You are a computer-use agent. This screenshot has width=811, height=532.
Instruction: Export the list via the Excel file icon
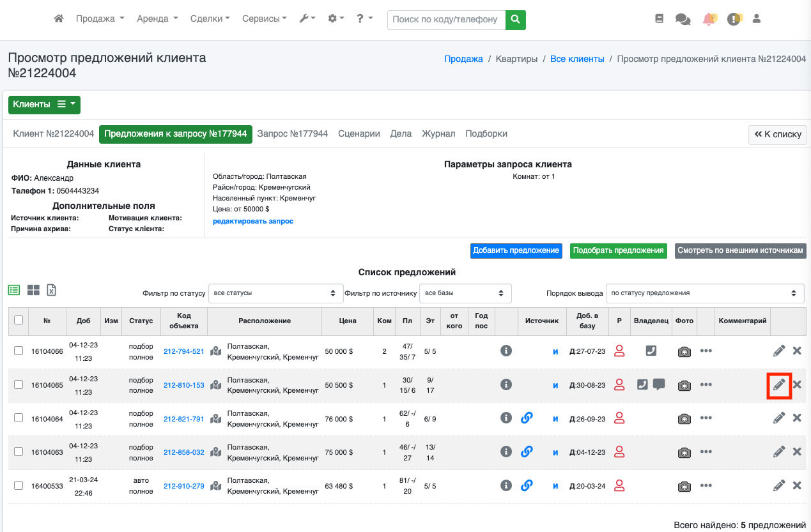(x=52, y=290)
